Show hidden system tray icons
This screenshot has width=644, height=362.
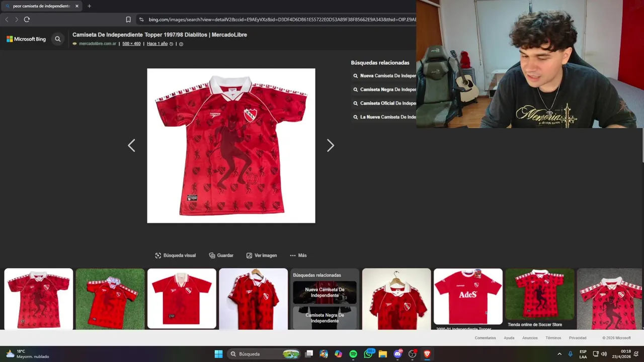tap(559, 354)
